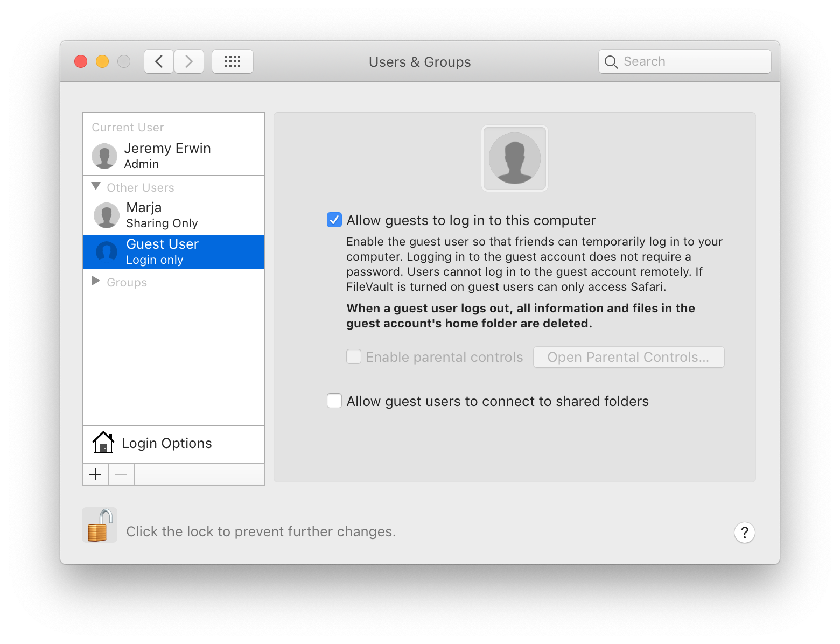Viewport: 840px width, 644px height.
Task: Click the unlocked padlock icon
Action: click(x=100, y=525)
